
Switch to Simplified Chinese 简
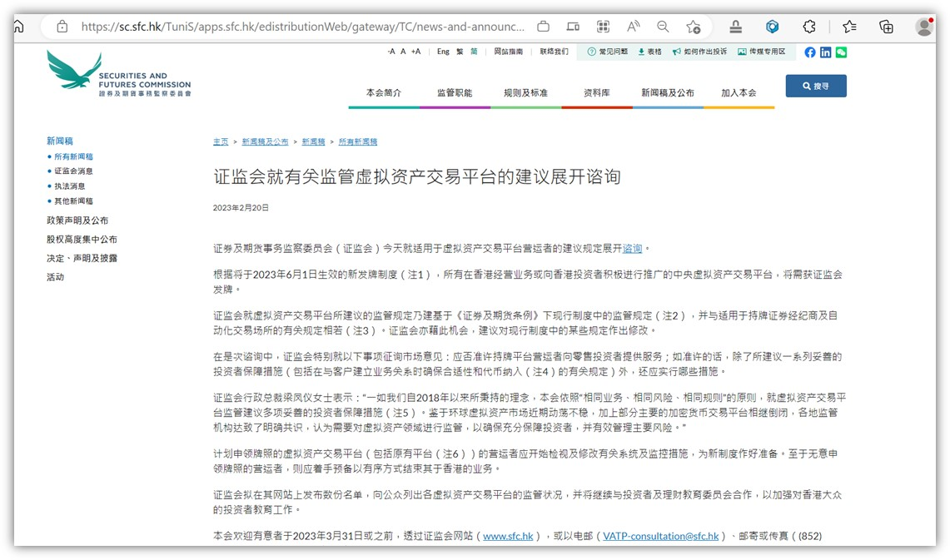[x=474, y=52]
